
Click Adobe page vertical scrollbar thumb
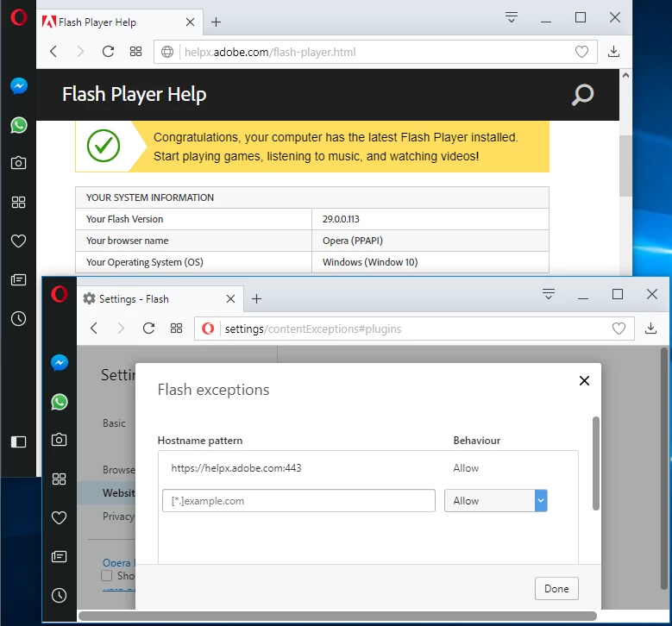625,166
